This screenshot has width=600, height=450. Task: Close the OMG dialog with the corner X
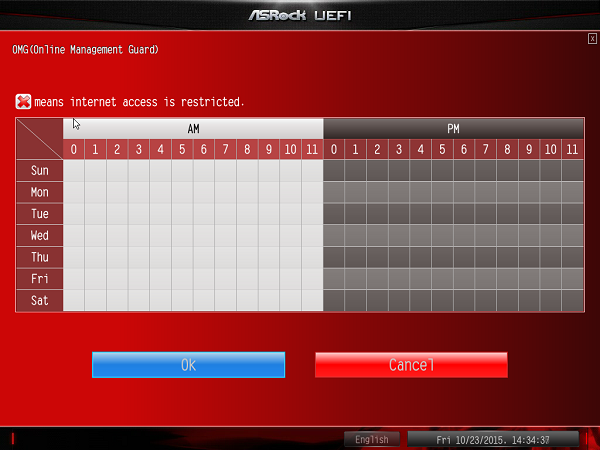click(x=592, y=38)
